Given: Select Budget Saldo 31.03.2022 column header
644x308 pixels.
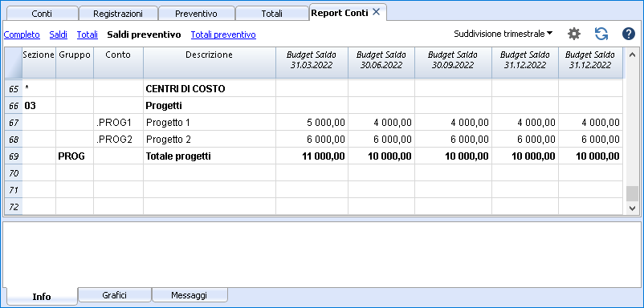Looking at the screenshot, I should coord(312,63).
